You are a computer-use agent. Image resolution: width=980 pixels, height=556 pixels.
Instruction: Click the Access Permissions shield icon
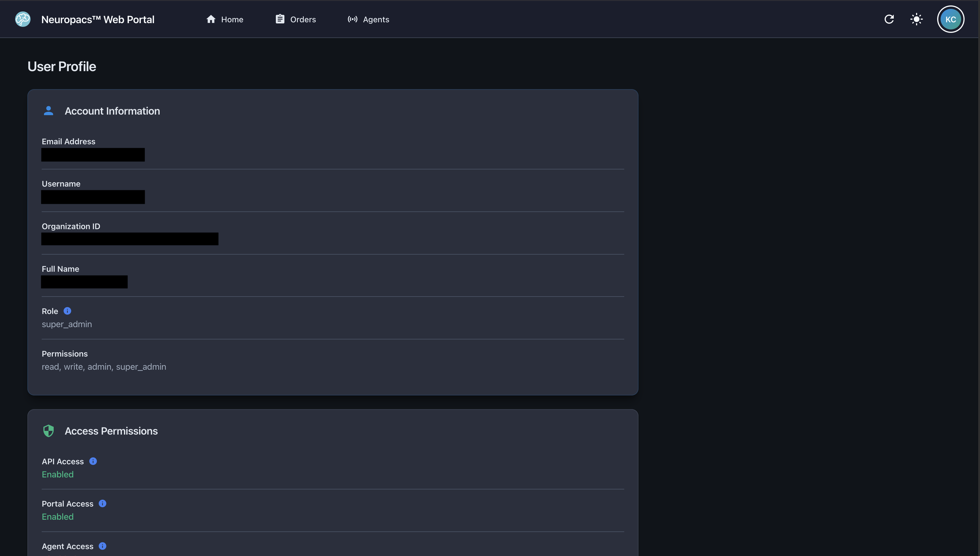(x=49, y=431)
